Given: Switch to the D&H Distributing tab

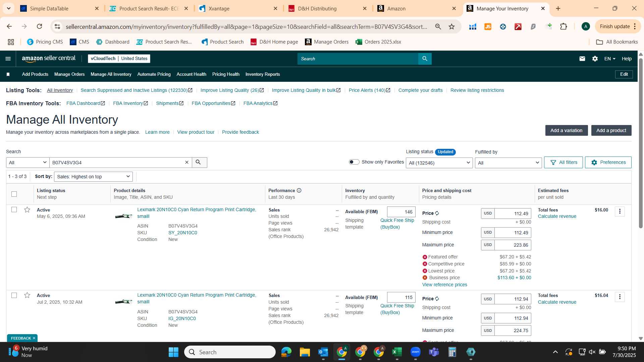Looking at the screenshot, I should (327, 8).
